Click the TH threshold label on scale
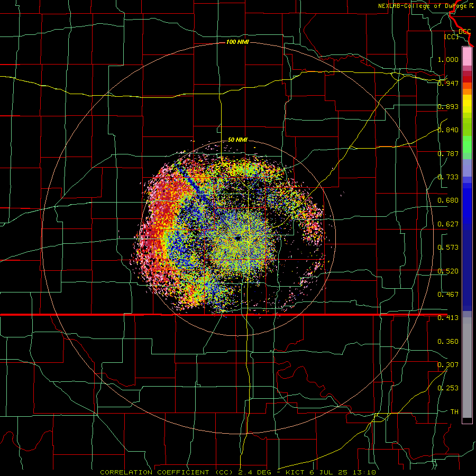This screenshot has width=476, height=476. point(454,412)
